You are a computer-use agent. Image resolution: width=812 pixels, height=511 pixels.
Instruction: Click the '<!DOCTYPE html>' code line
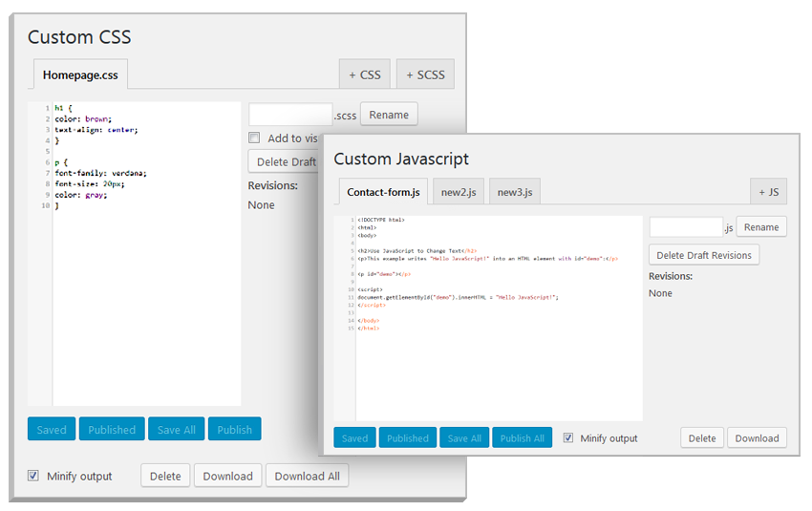point(381,220)
